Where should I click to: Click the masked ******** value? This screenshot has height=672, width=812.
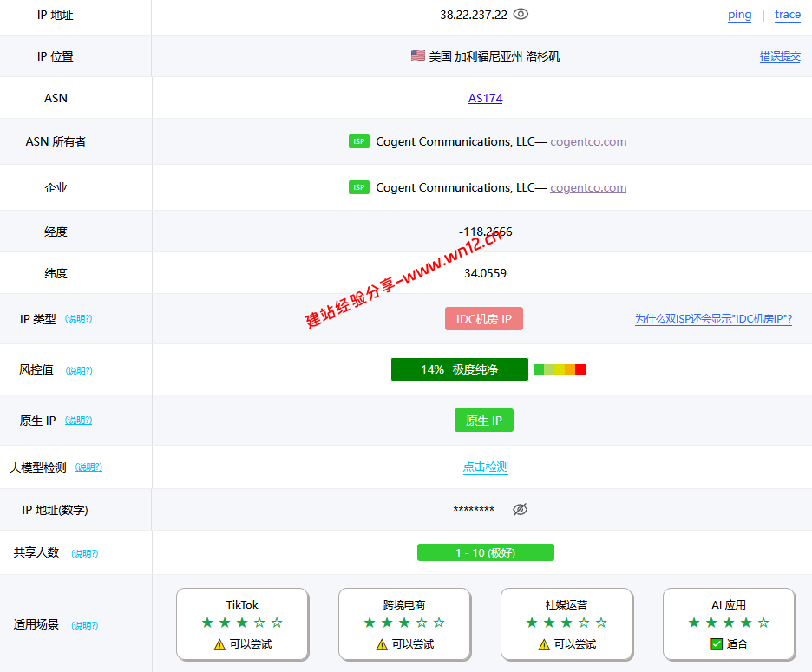[474, 510]
